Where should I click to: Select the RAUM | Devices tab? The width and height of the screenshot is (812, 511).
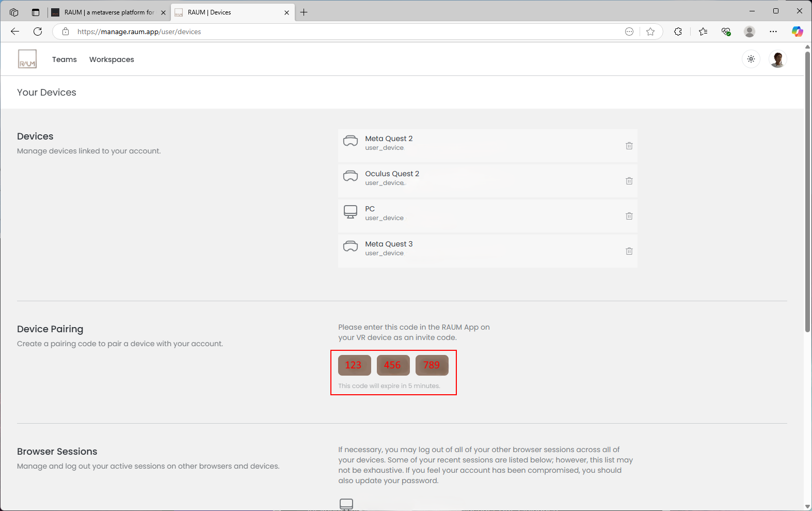(233, 12)
